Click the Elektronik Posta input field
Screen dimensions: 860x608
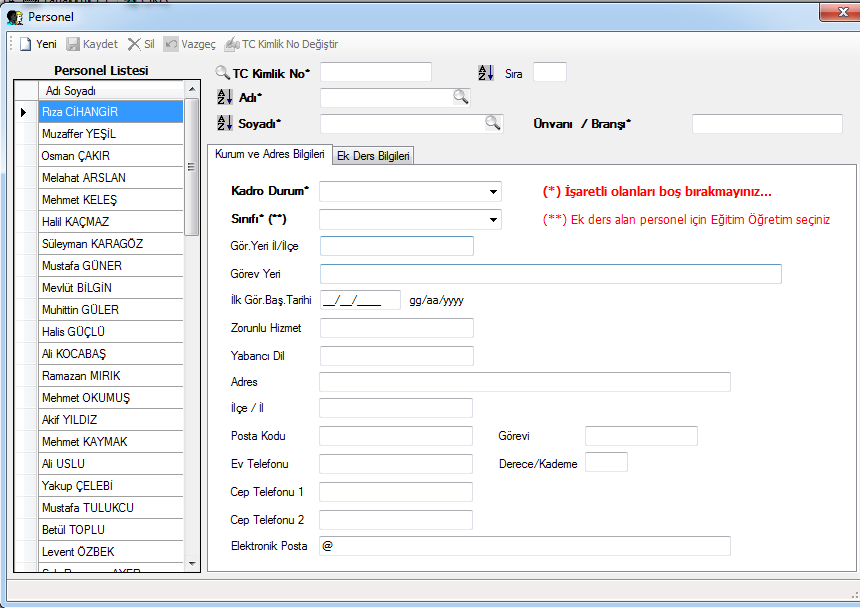click(525, 546)
